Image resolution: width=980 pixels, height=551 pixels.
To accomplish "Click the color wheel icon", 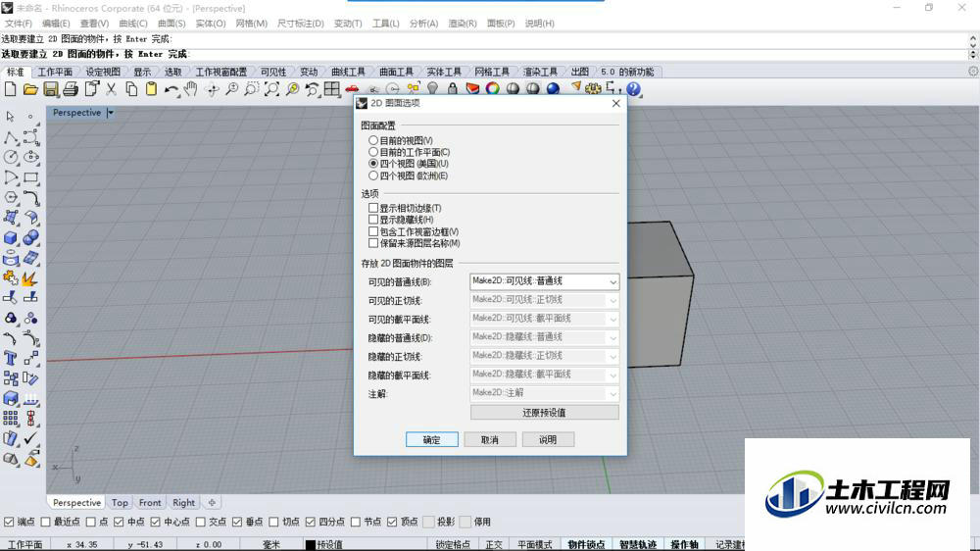I will pyautogui.click(x=493, y=89).
